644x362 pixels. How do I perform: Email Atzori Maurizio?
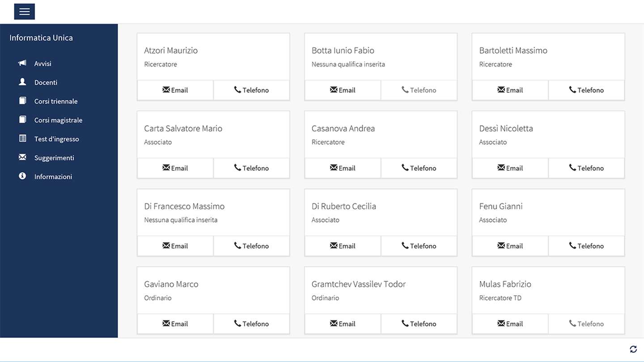coord(175,90)
